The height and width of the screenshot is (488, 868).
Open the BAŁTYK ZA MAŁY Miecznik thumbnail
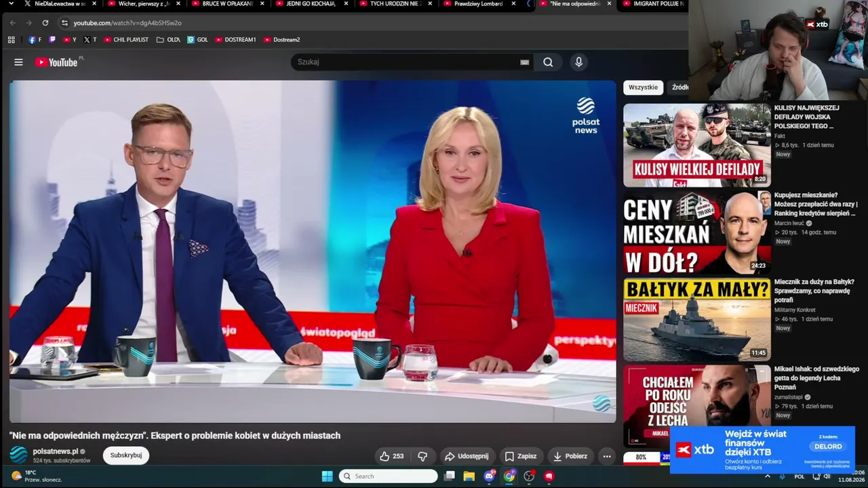click(x=696, y=319)
